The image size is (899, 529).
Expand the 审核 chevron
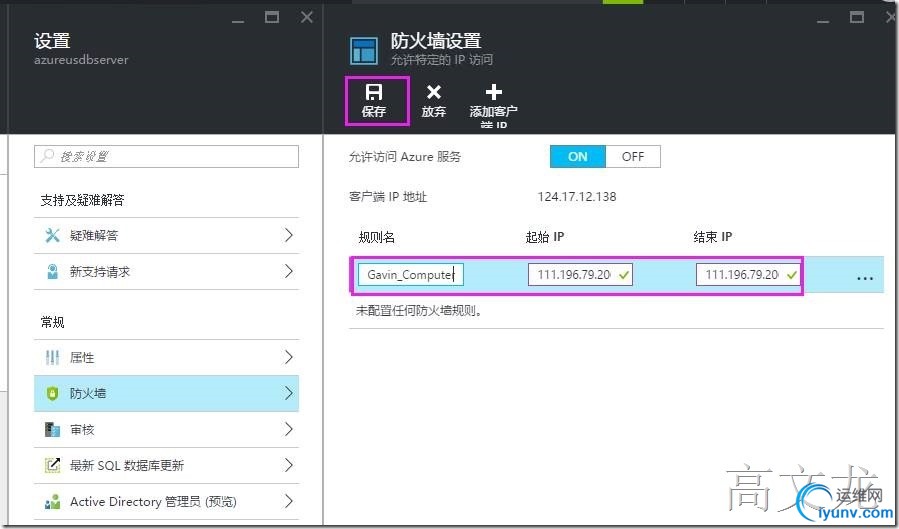(289, 429)
